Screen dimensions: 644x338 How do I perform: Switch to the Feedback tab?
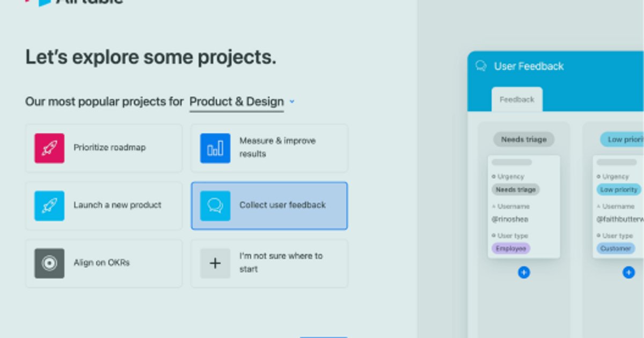(x=516, y=99)
